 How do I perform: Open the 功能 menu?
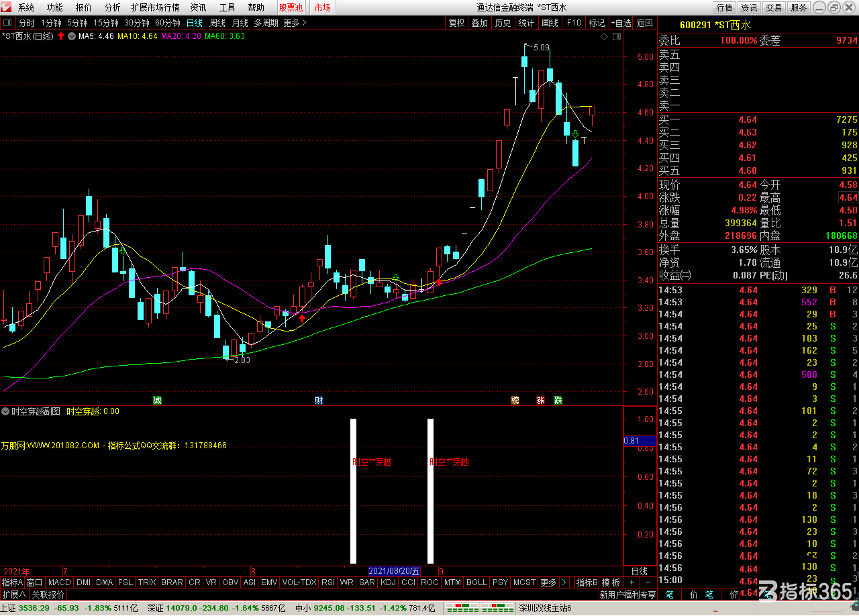(55, 8)
